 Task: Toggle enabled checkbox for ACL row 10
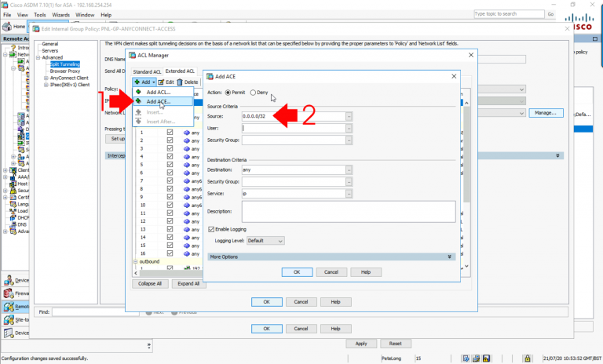pos(170,205)
